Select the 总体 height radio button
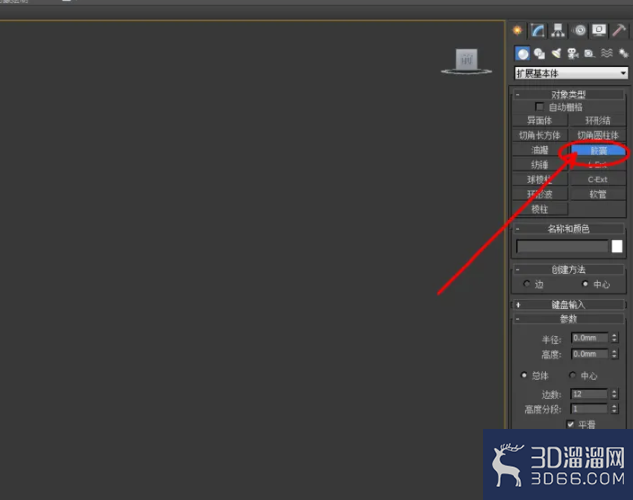 [x=524, y=375]
